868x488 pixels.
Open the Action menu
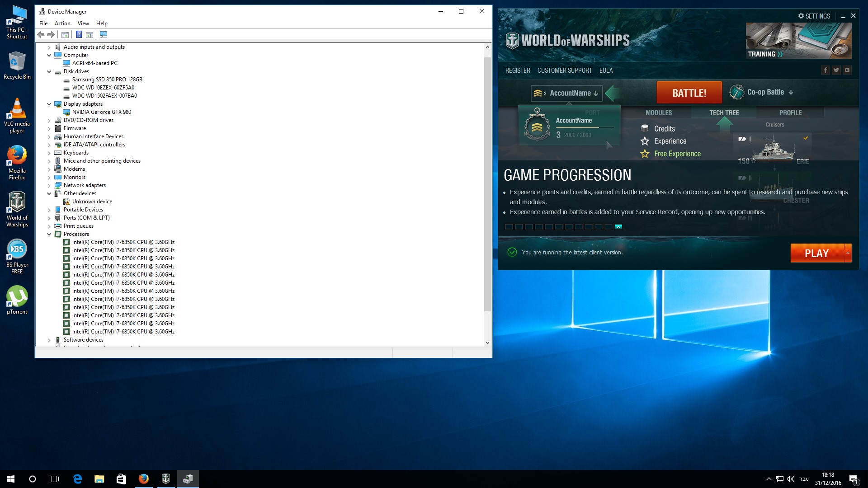(x=62, y=23)
